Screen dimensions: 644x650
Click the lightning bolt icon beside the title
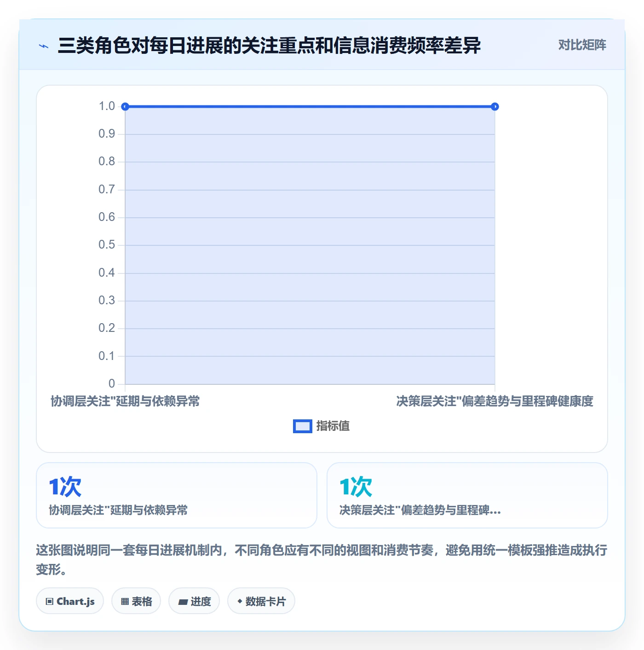tap(44, 46)
